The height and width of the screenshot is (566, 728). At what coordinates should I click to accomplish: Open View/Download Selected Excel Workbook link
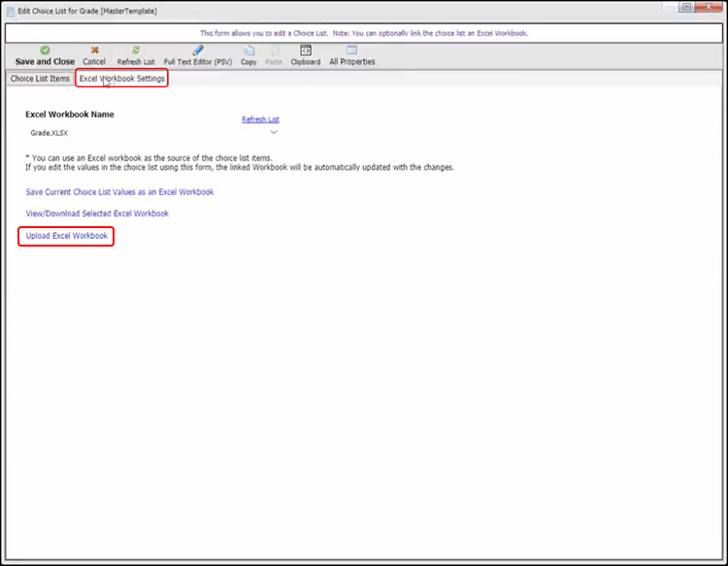click(97, 214)
